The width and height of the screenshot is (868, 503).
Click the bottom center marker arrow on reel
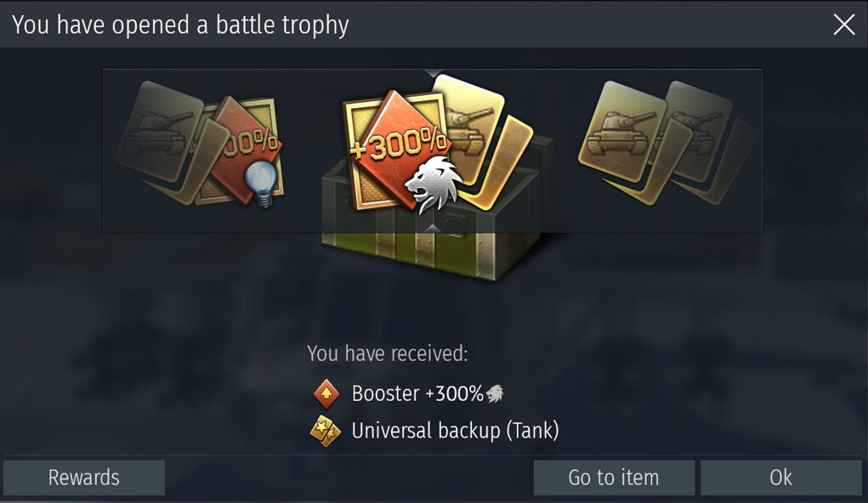(433, 229)
